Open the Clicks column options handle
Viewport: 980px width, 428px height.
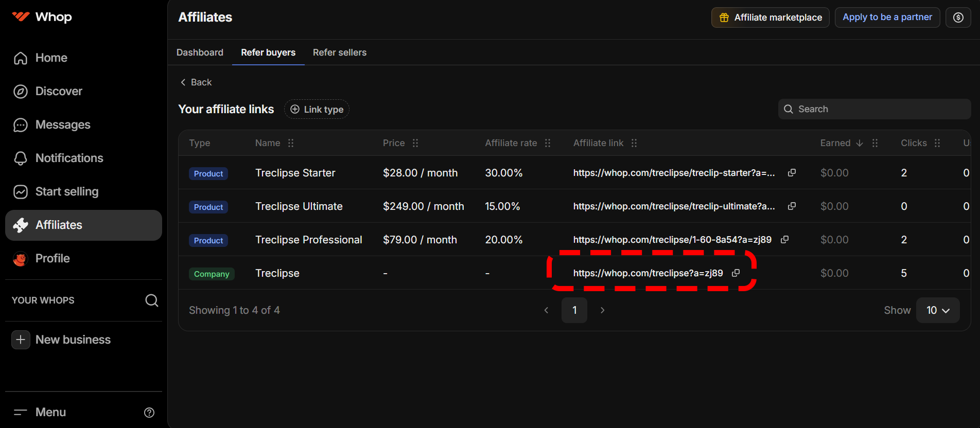(937, 143)
